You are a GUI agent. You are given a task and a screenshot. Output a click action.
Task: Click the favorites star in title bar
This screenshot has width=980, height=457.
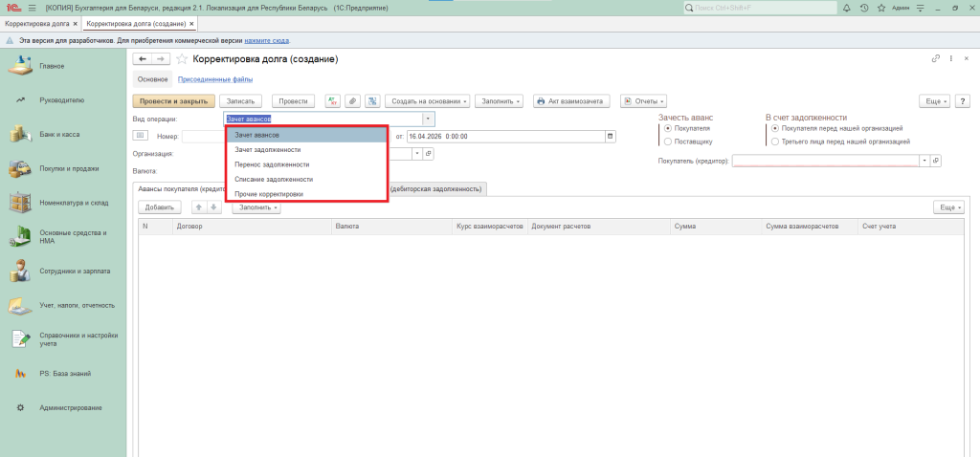click(x=880, y=8)
